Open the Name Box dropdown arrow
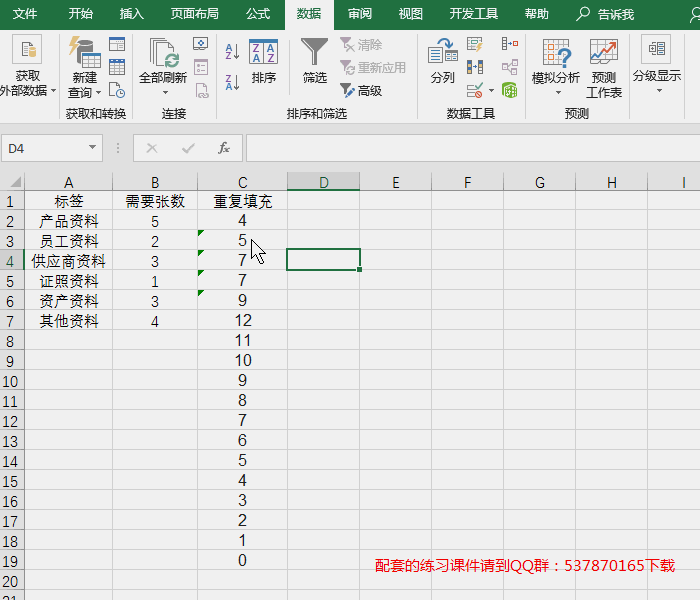 coord(92,147)
